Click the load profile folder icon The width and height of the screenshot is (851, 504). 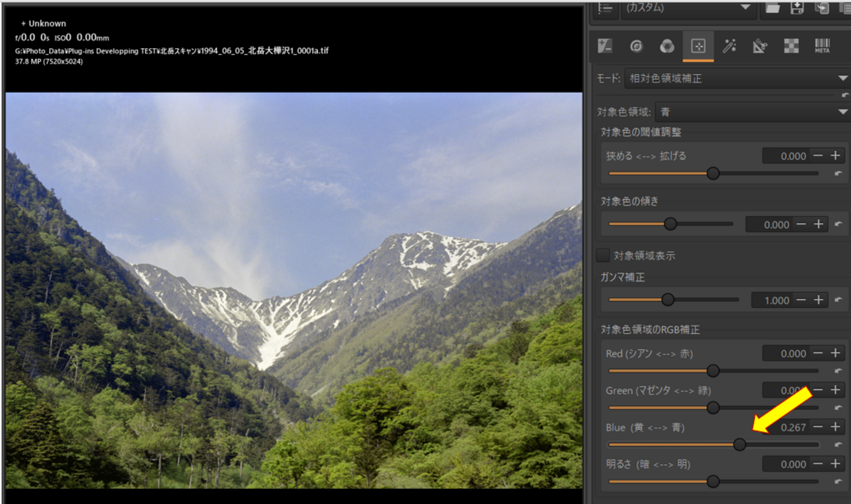[772, 8]
